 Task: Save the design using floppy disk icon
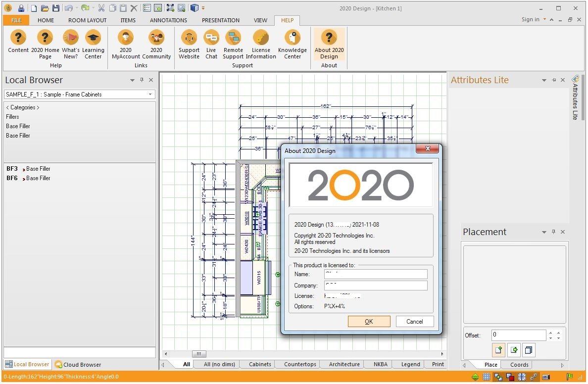coord(56,8)
